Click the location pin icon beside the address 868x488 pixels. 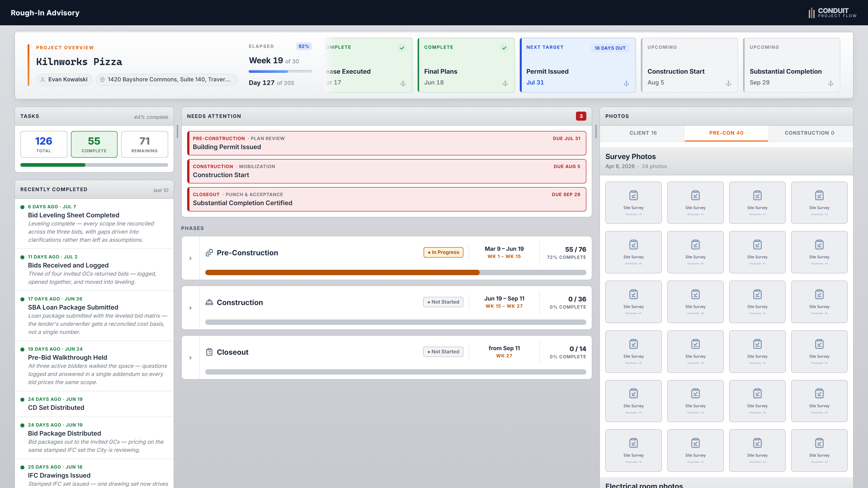tap(102, 80)
